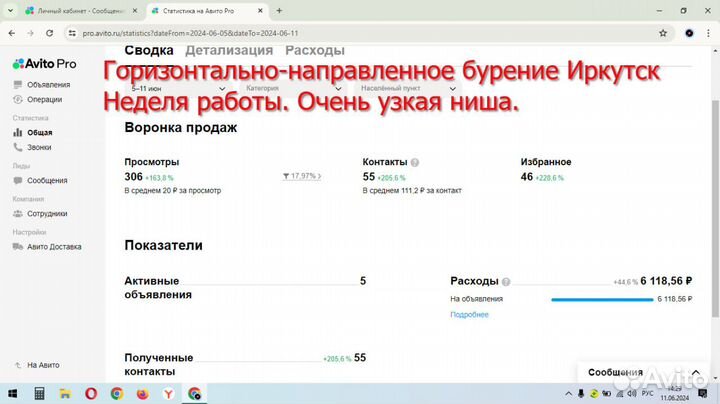Click the chat bubble icon beside Сообщения
The width and height of the screenshot is (720, 404).
17,180
